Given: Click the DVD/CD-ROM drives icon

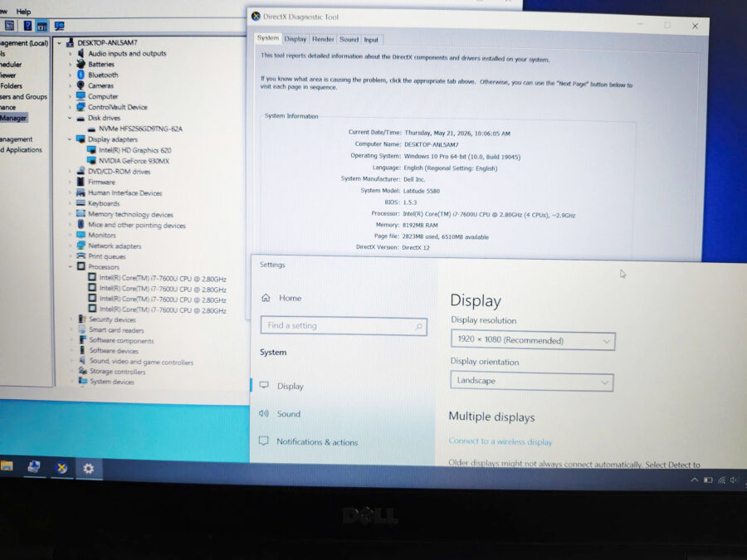Looking at the screenshot, I should (81, 171).
